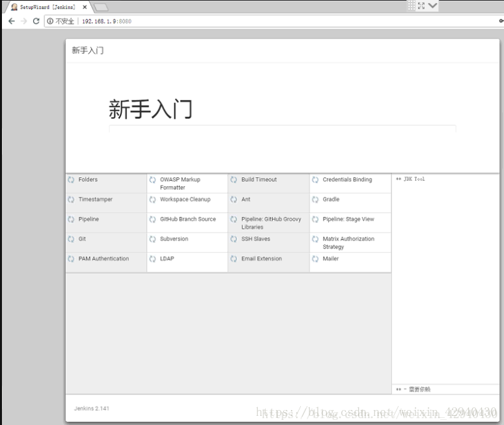Click the LDAP plugin name
Viewport: 504px width, 425px height.
click(167, 259)
